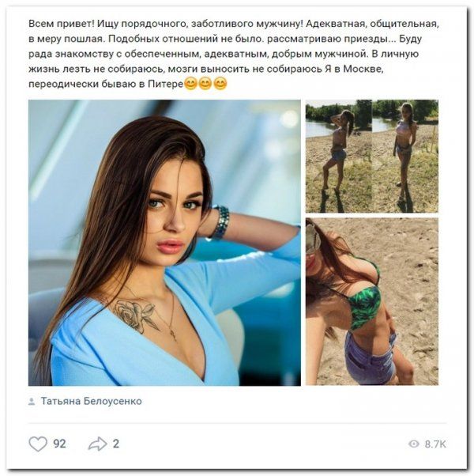Click the first smiling emoji after Питере
This screenshot has width=474, height=476.
[190, 84]
